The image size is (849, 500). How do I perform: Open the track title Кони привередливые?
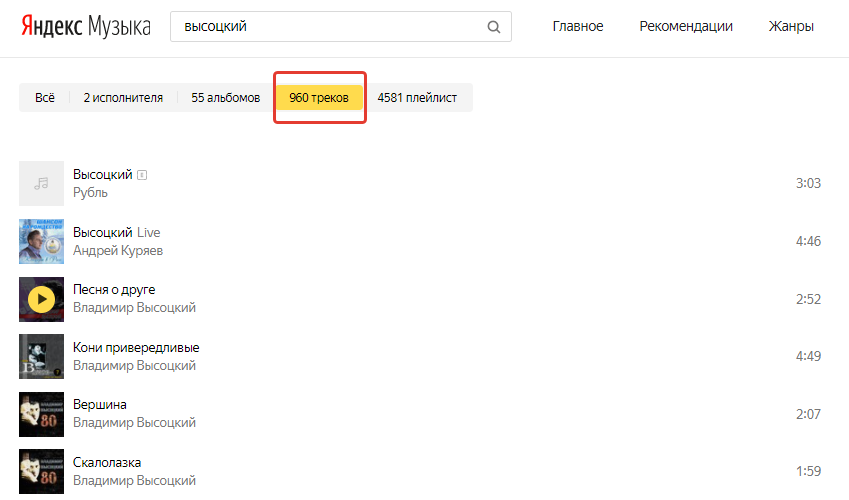point(136,347)
